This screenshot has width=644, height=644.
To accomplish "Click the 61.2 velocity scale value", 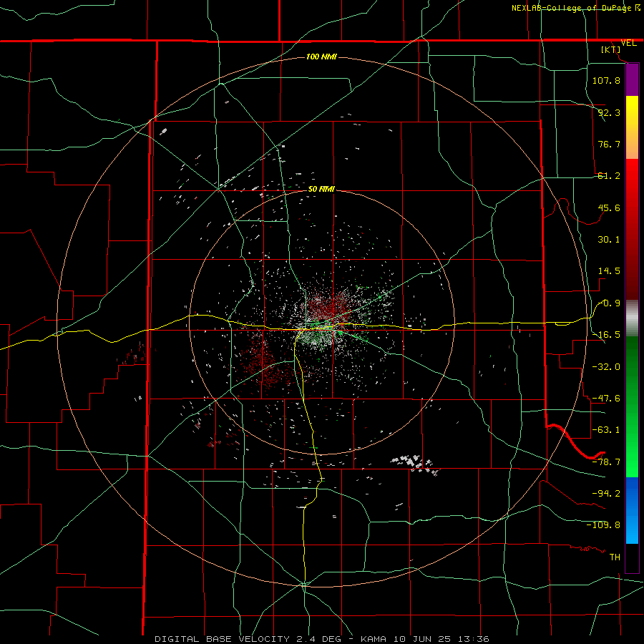I will (x=609, y=176).
